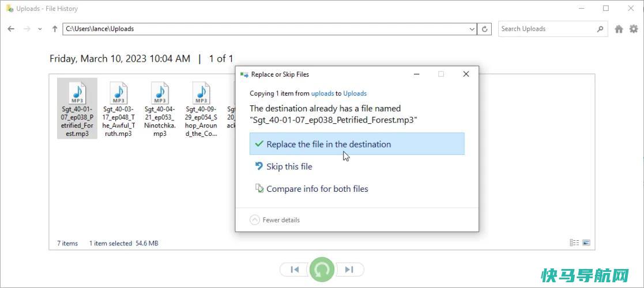Click the File History title bar icon

(x=9, y=8)
